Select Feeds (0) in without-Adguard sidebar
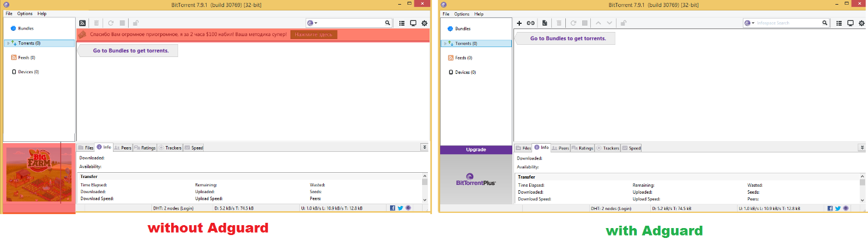 click(x=23, y=58)
